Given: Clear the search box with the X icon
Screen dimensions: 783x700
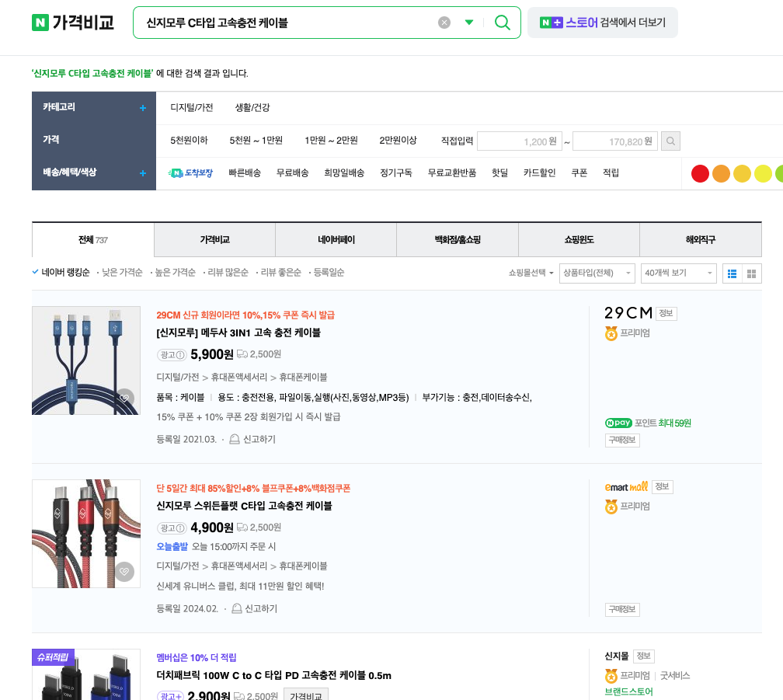Looking at the screenshot, I should pyautogui.click(x=444, y=22).
